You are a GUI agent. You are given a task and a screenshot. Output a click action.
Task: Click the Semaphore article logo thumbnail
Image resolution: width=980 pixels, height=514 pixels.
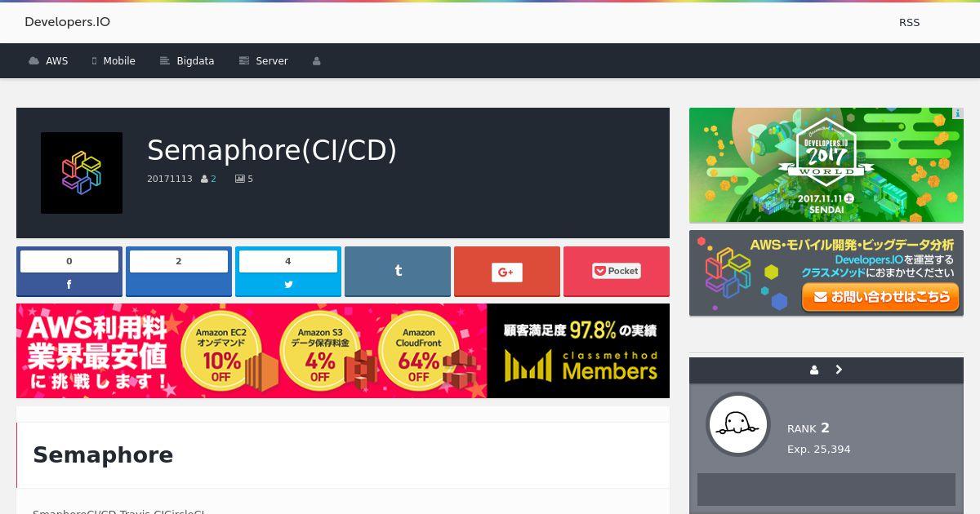(x=82, y=173)
